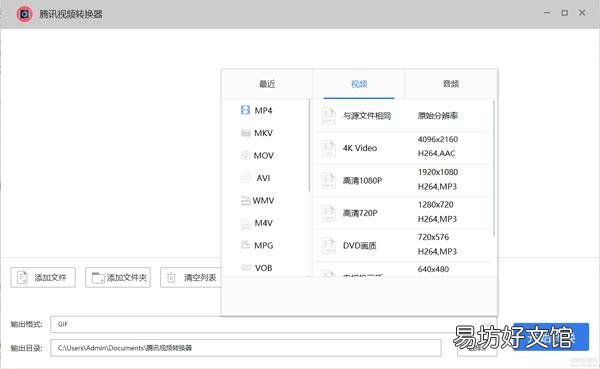
Task: Click the file icon beside 与源文件相同
Action: pos(329,116)
